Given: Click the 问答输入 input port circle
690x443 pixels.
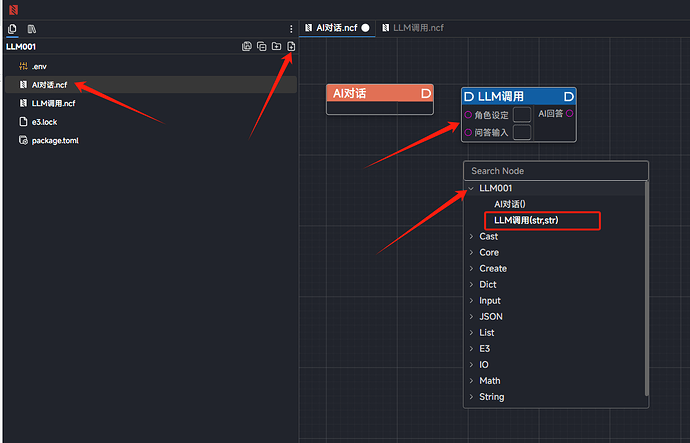Looking at the screenshot, I should coord(468,132).
